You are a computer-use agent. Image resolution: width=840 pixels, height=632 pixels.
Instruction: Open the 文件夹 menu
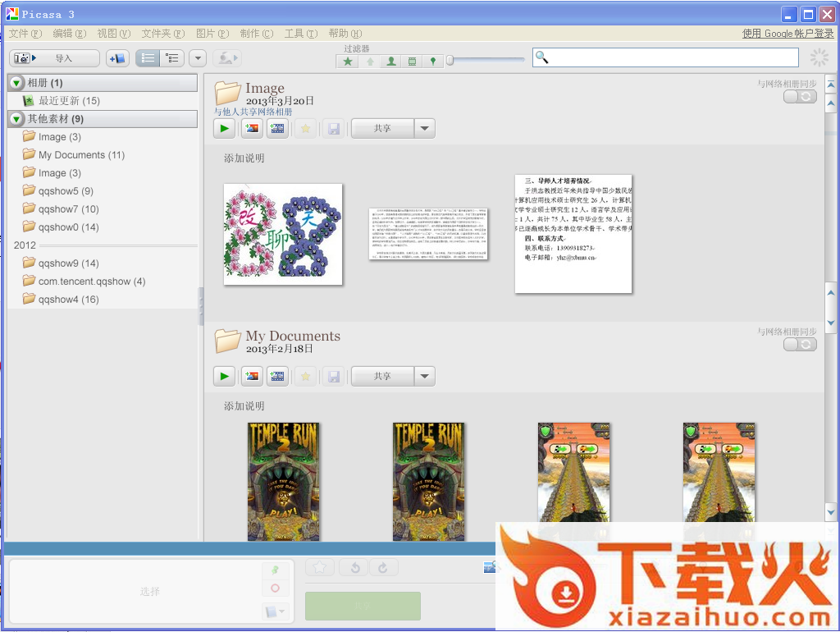(x=162, y=34)
